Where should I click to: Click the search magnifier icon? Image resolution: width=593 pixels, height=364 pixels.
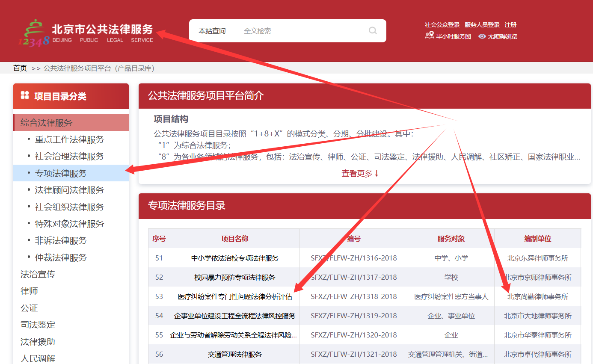coord(373,31)
